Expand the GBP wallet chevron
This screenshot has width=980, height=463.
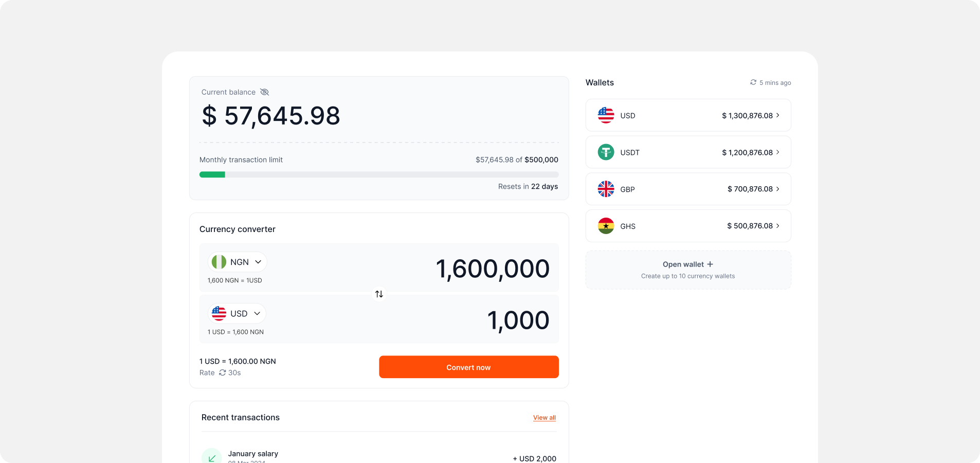point(777,189)
